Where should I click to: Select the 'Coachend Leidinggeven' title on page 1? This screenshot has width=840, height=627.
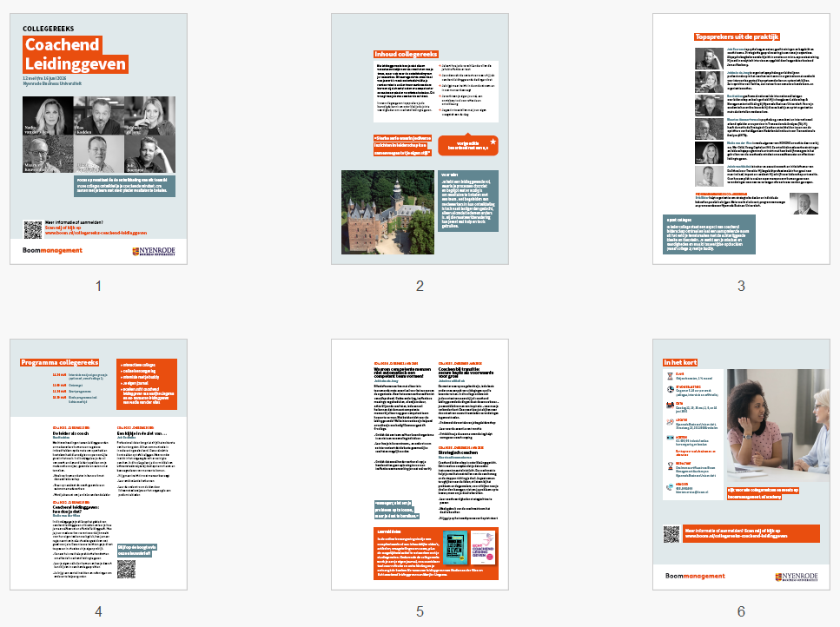pyautogui.click(x=76, y=55)
